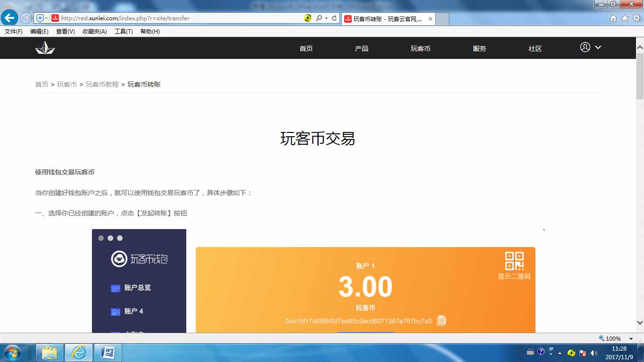Click 账户总览 in the wallet sidebar image

131,288
